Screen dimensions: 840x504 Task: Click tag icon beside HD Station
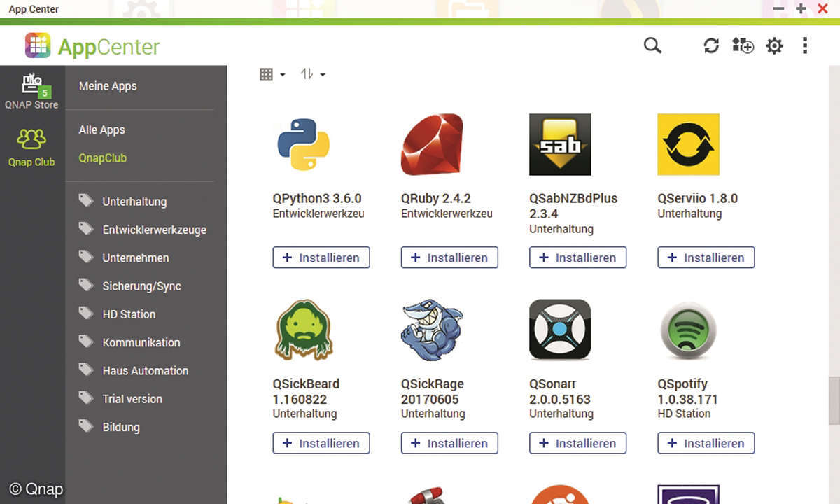click(86, 314)
